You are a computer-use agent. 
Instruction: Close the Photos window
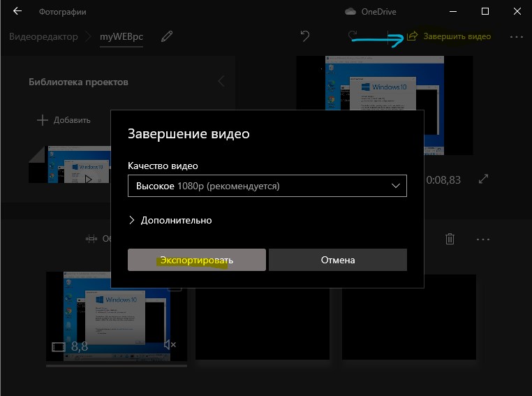(x=517, y=11)
